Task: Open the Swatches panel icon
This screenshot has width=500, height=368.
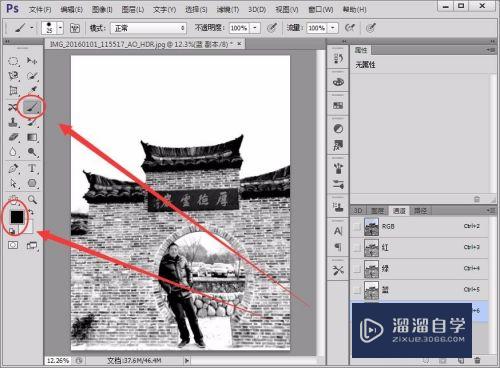Action: [x=338, y=105]
